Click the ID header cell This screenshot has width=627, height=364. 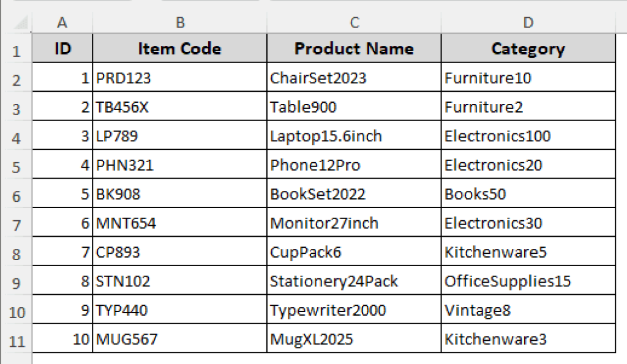62,49
